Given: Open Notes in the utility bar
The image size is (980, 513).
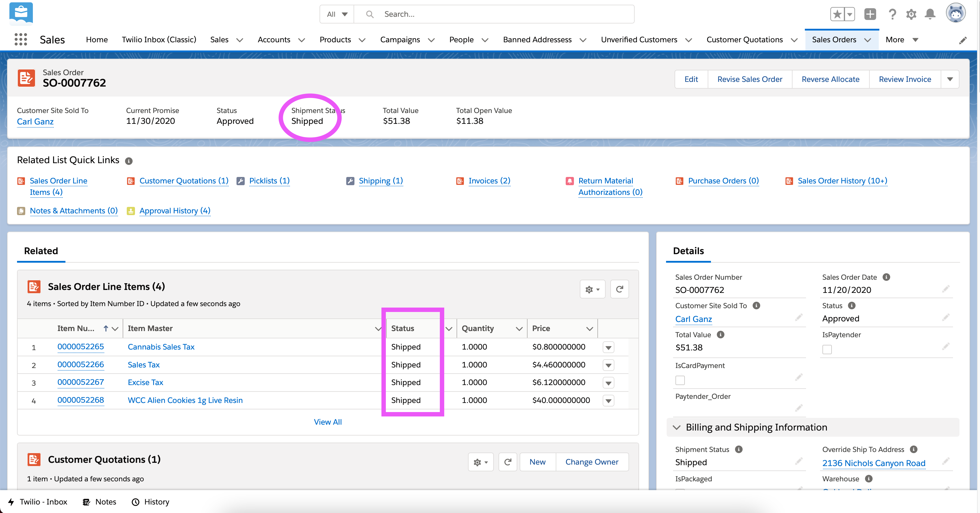Looking at the screenshot, I should pyautogui.click(x=99, y=502).
